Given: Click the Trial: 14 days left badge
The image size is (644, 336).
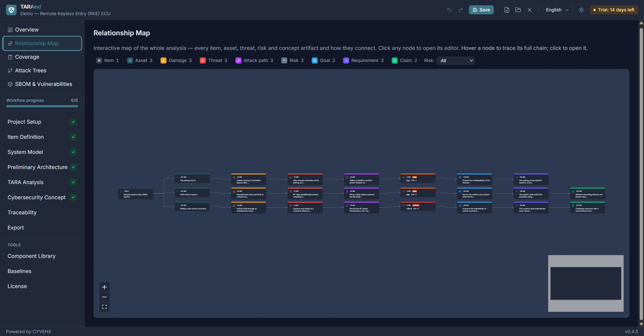Looking at the screenshot, I should (x=614, y=10).
